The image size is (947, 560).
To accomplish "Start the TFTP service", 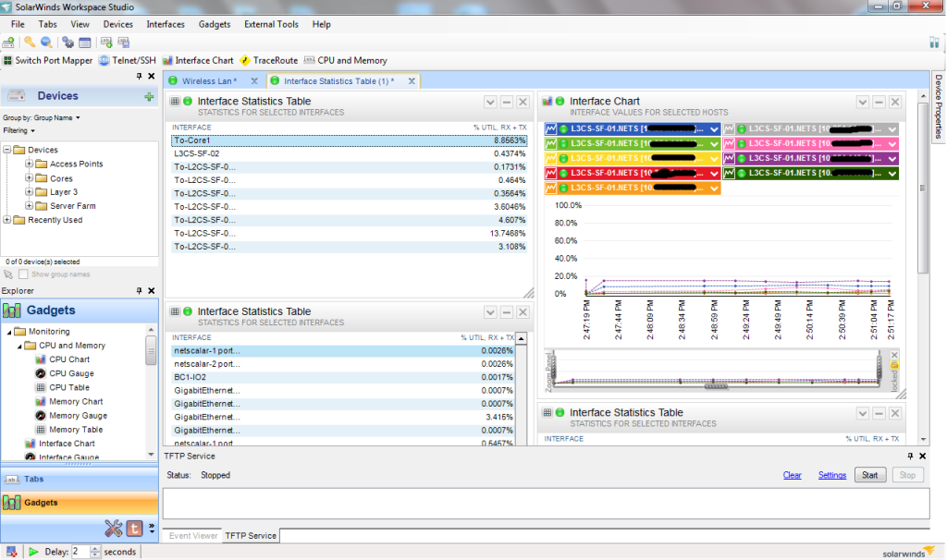I will 869,475.
